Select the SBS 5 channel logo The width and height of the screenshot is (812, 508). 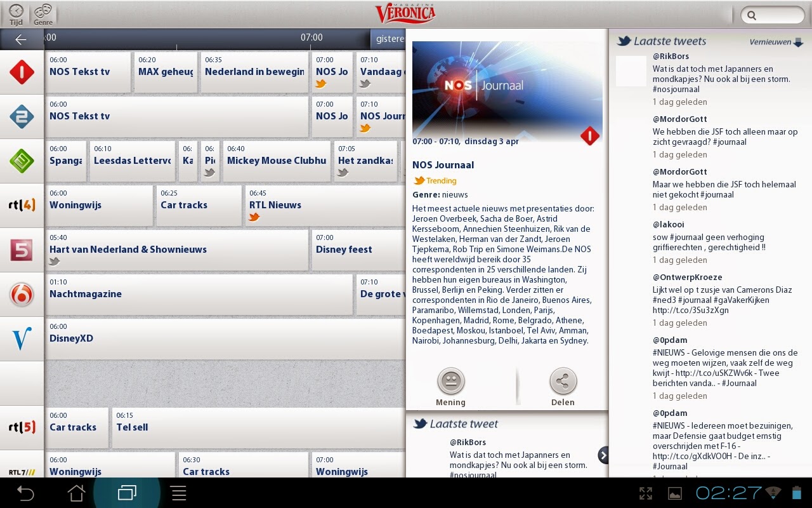pos(22,250)
